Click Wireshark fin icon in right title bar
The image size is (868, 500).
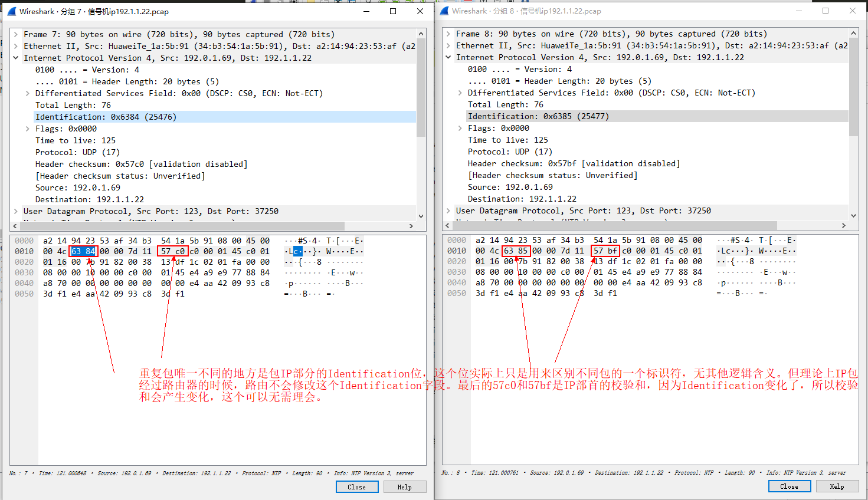tap(444, 11)
